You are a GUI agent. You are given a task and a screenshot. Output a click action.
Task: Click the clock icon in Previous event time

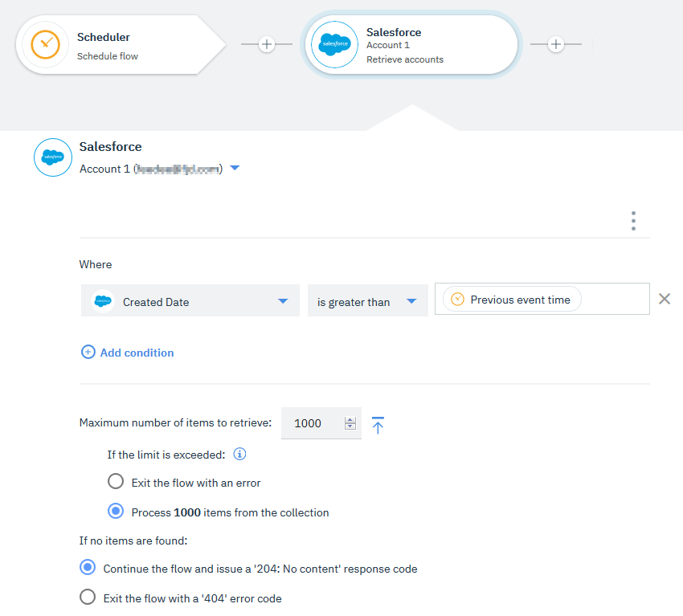click(x=457, y=300)
